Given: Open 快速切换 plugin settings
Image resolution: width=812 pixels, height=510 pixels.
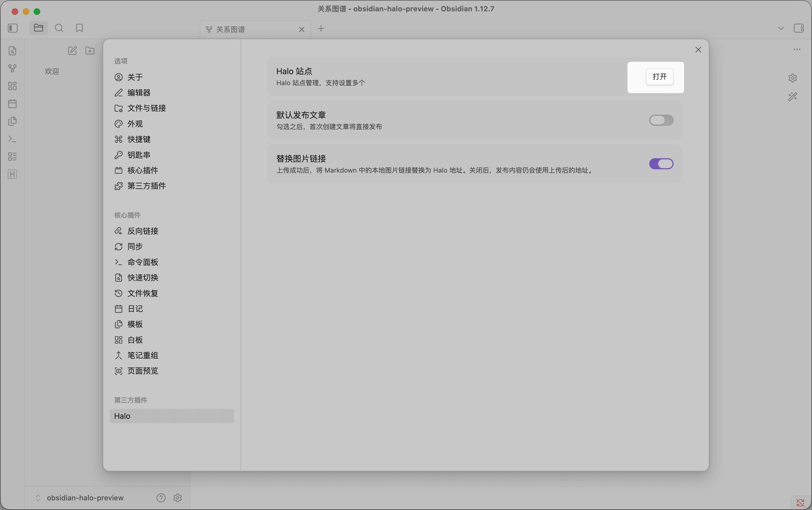Looking at the screenshot, I should pyautogui.click(x=172, y=277).
